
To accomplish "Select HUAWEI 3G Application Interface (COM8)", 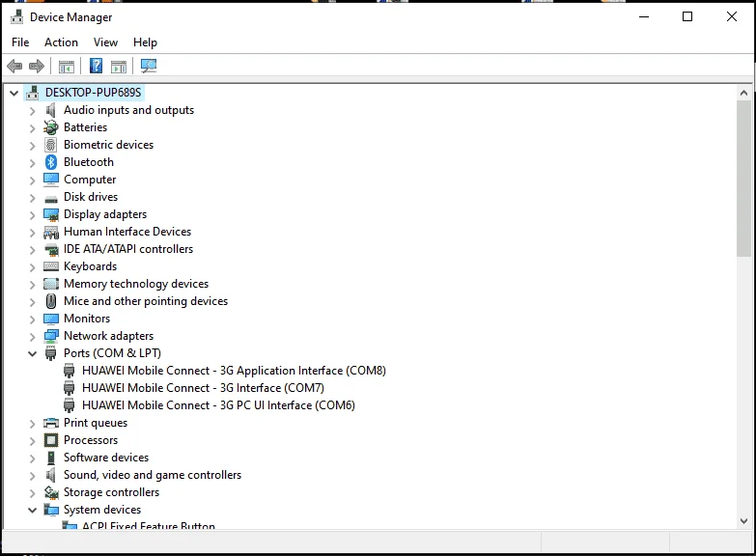I will pyautogui.click(x=234, y=371).
